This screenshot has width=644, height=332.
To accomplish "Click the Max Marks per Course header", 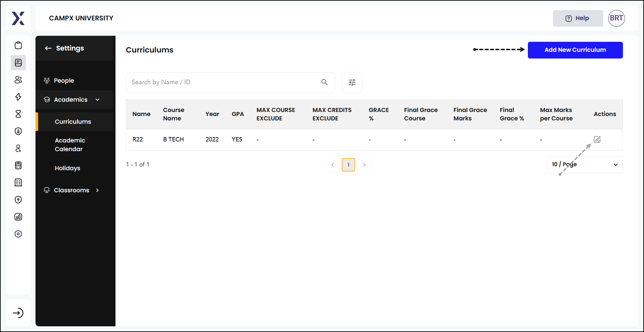I will (x=556, y=114).
